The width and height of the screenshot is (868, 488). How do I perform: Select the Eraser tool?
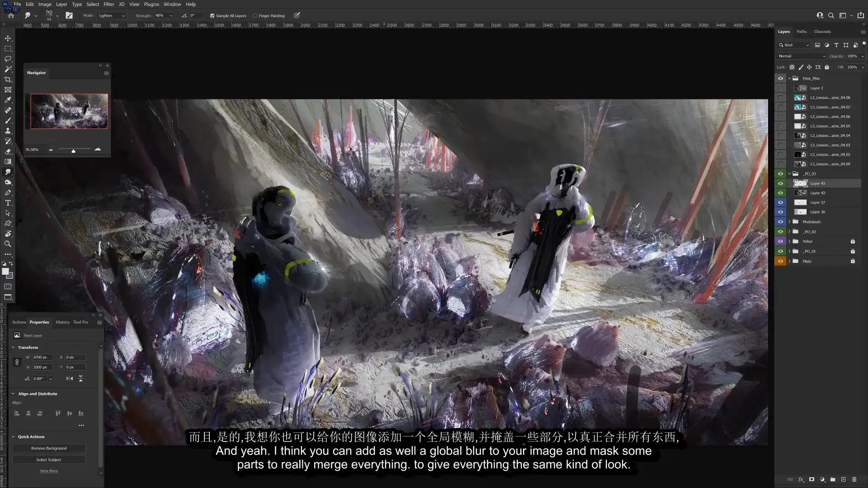(x=8, y=151)
